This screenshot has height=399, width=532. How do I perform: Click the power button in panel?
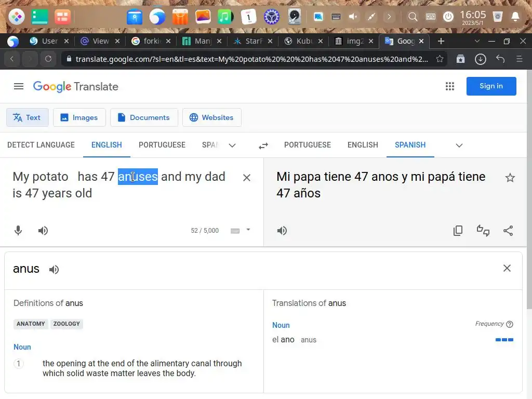[x=448, y=16]
